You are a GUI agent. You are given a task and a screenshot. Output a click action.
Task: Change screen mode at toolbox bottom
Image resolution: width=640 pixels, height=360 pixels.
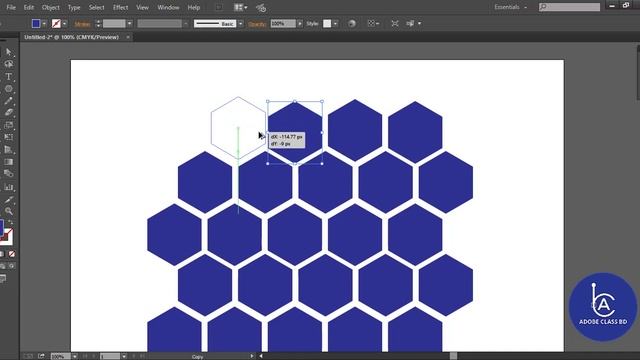[3, 279]
